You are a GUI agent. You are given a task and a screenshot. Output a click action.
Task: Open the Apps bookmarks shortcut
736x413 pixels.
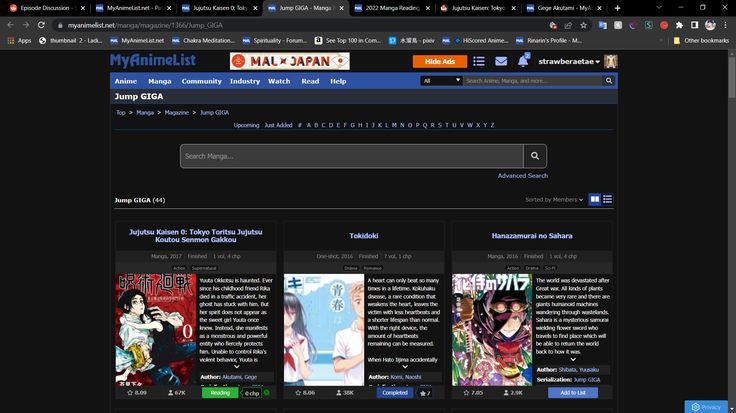click(x=19, y=40)
